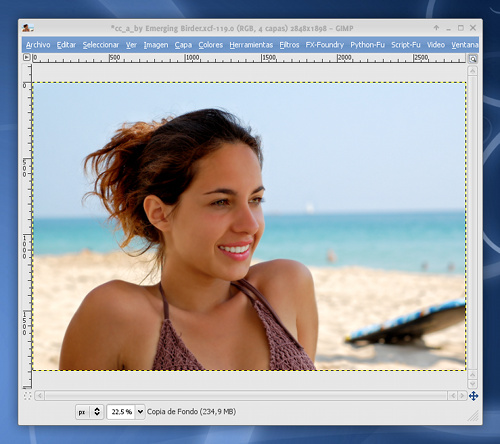This screenshot has width=500, height=444.
Task: Open the Herramientas menu
Action: [251, 45]
